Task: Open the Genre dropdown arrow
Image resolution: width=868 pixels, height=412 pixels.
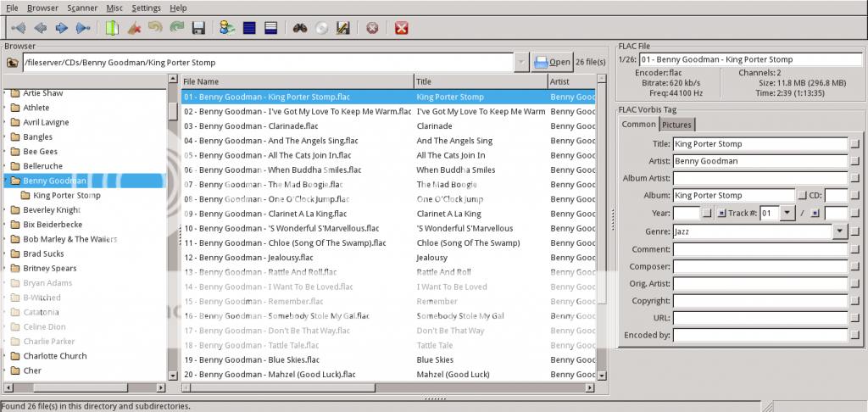Action: [840, 231]
